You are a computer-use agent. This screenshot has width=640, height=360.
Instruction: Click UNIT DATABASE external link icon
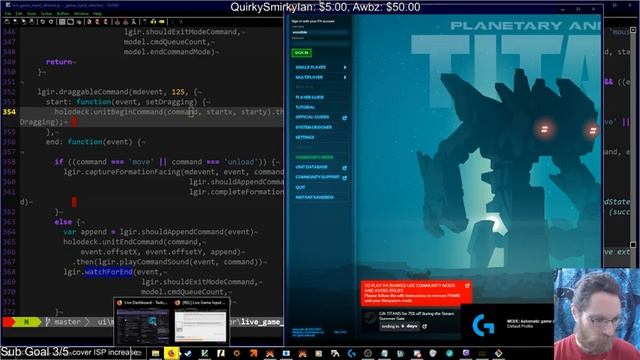point(344,168)
